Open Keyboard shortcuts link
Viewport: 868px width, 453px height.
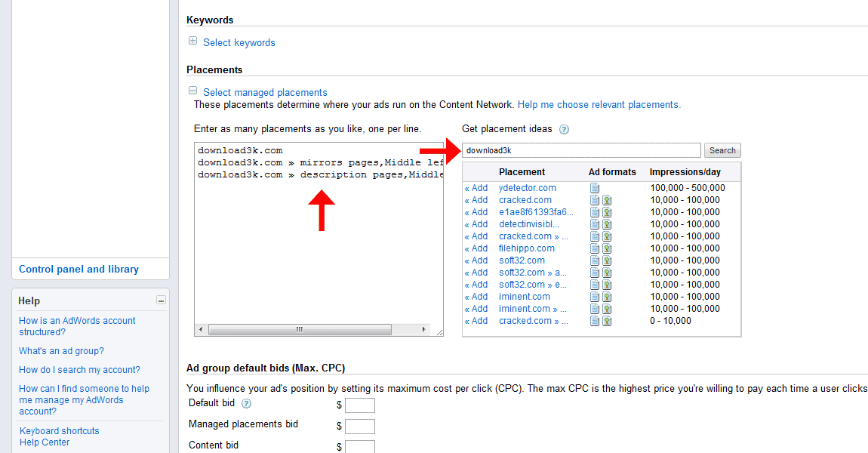[59, 431]
